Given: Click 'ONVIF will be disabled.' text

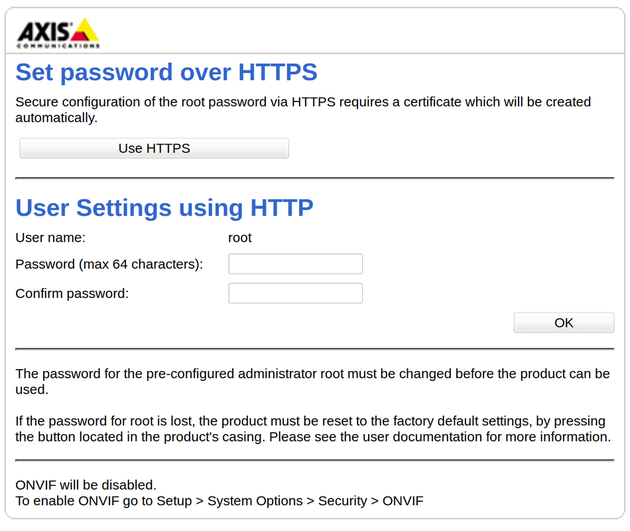Looking at the screenshot, I should 86,485.
